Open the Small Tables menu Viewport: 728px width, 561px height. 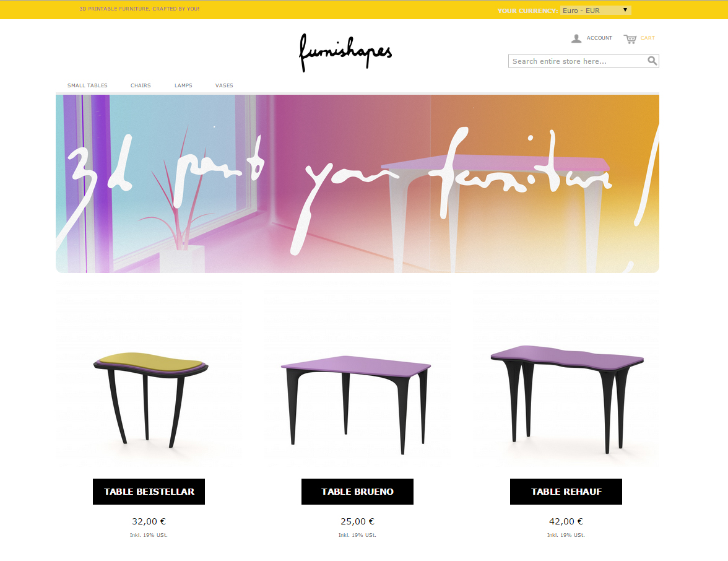click(x=87, y=85)
